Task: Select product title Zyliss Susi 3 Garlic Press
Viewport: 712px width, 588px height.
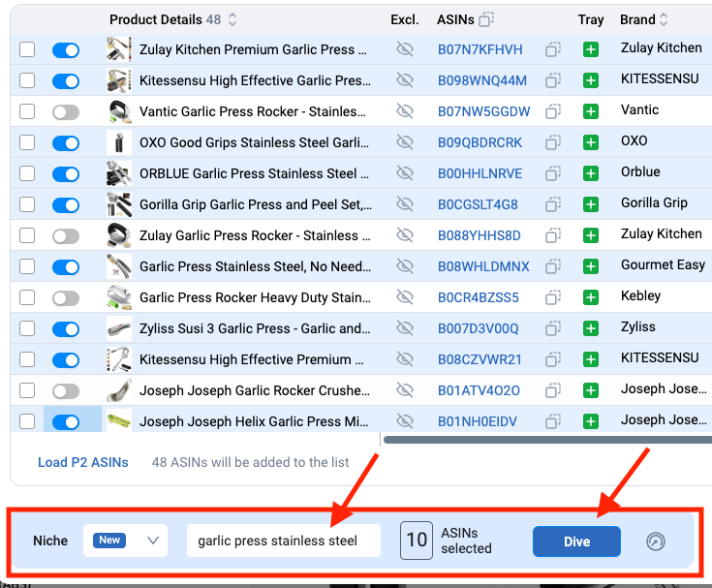Action: (255, 328)
